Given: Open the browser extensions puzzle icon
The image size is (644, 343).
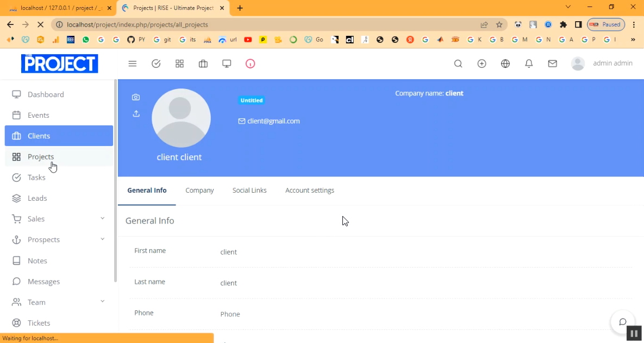Looking at the screenshot, I should (x=563, y=24).
